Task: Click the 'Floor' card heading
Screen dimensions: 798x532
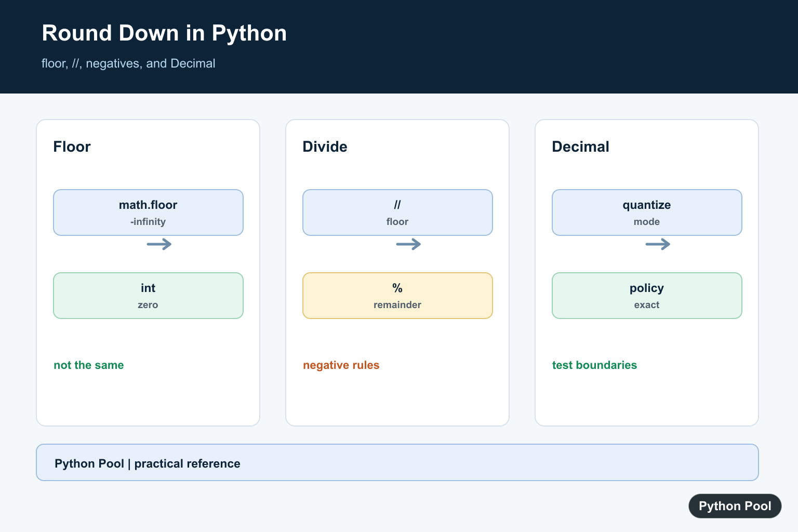Action: coord(72,147)
